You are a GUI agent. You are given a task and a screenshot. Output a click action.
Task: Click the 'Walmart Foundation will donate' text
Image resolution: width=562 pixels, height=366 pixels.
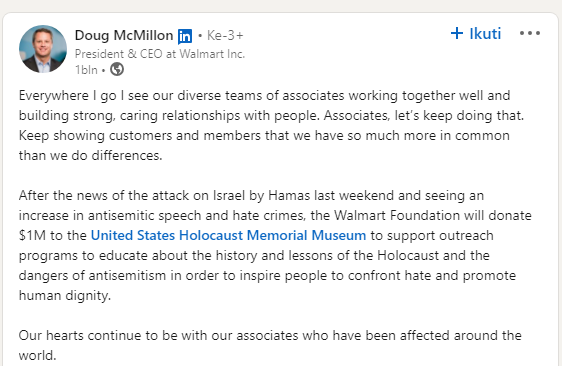click(433, 215)
